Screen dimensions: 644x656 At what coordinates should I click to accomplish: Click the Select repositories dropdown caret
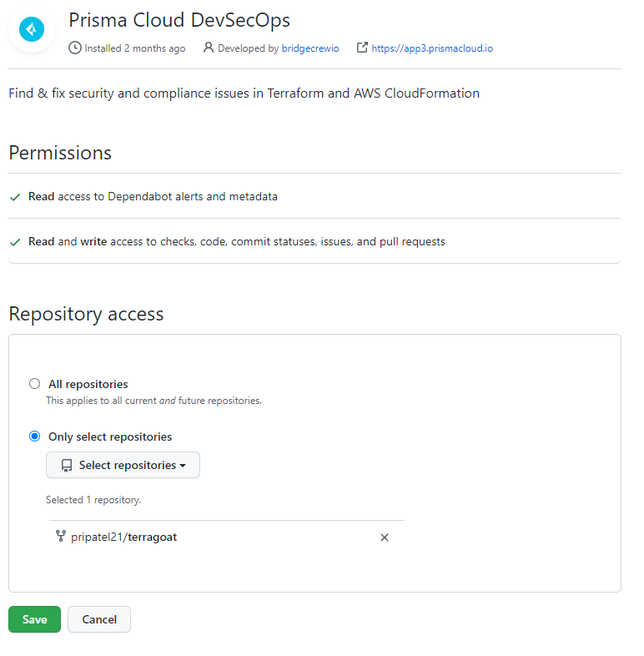[183, 466]
